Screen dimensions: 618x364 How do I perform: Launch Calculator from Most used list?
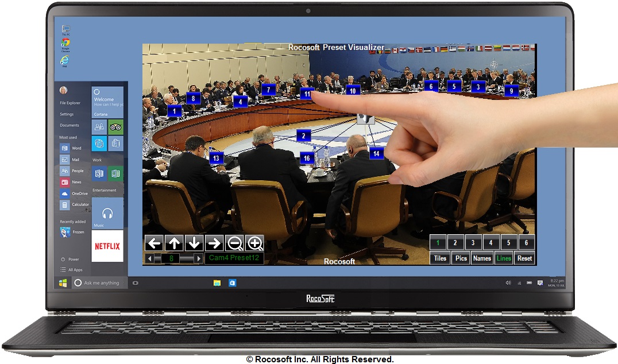[x=75, y=204]
